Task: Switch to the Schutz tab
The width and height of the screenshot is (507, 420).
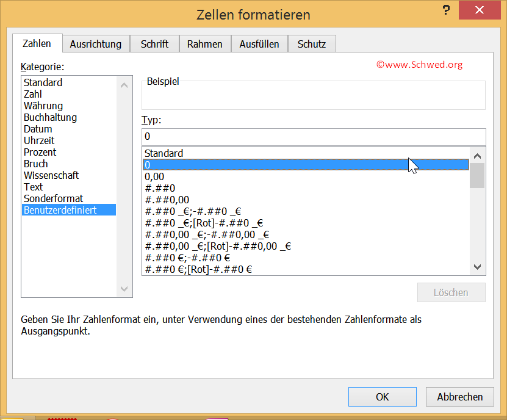Action: click(x=312, y=43)
